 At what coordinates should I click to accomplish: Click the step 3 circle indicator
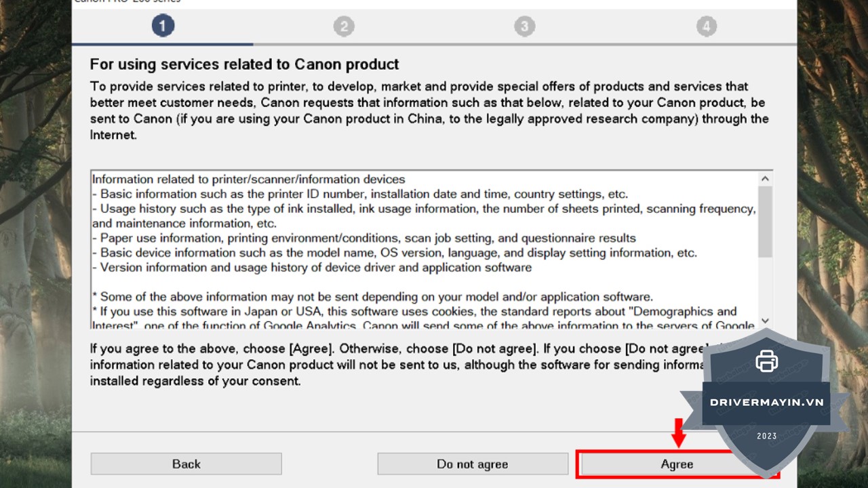coord(524,26)
